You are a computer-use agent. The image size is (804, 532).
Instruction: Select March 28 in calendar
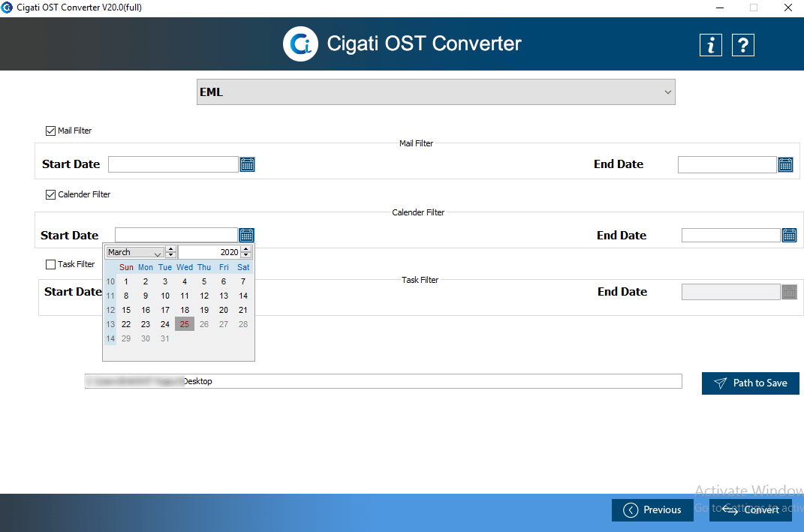pos(243,324)
